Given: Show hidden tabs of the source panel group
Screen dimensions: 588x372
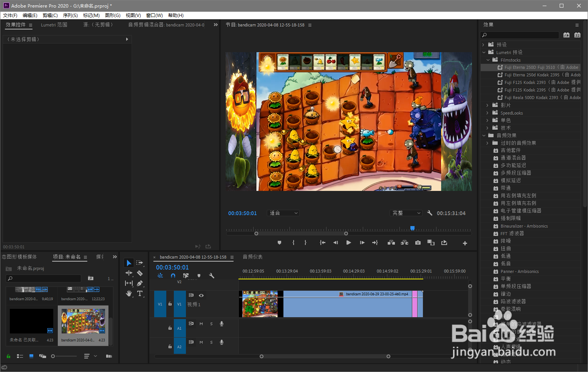Looking at the screenshot, I should pyautogui.click(x=216, y=25).
